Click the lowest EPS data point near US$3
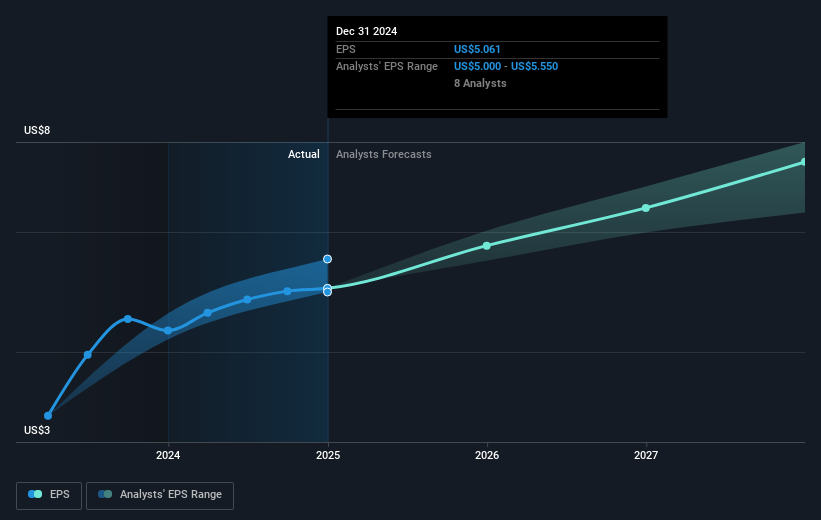Screen dimensions: 821x520 pyautogui.click(x=48, y=416)
